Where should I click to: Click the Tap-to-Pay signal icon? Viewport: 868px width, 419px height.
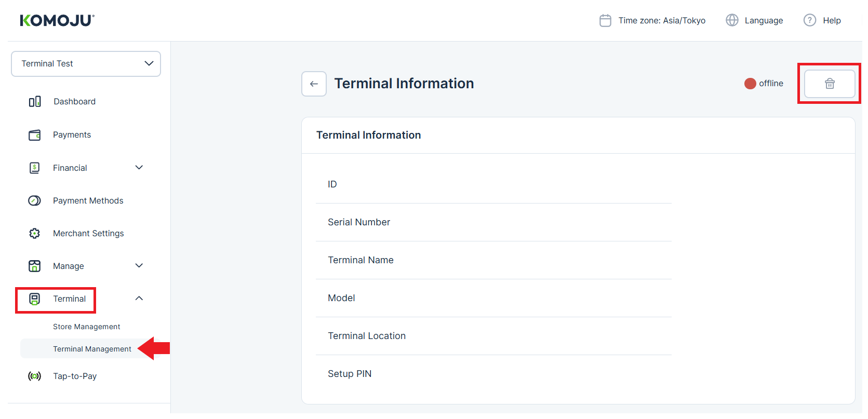35,376
